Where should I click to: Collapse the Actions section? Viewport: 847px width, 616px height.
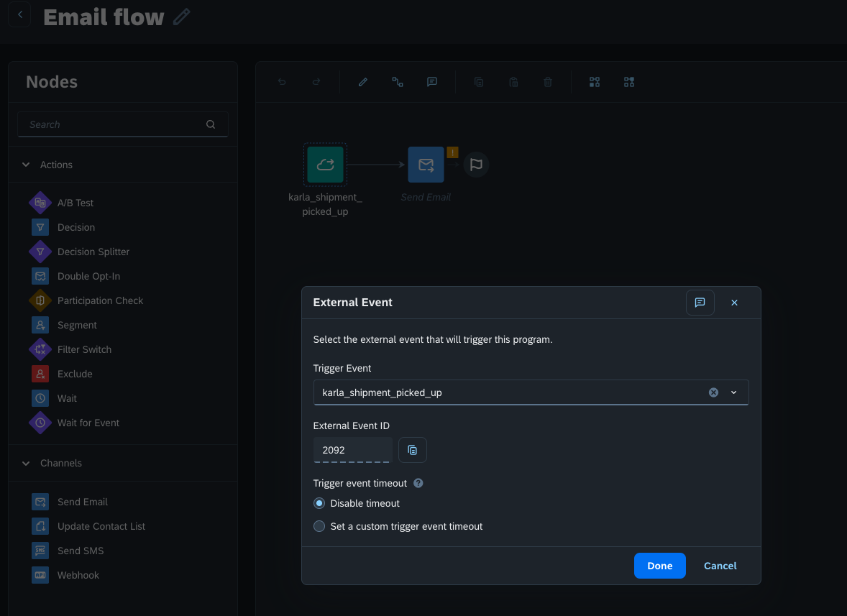point(26,165)
